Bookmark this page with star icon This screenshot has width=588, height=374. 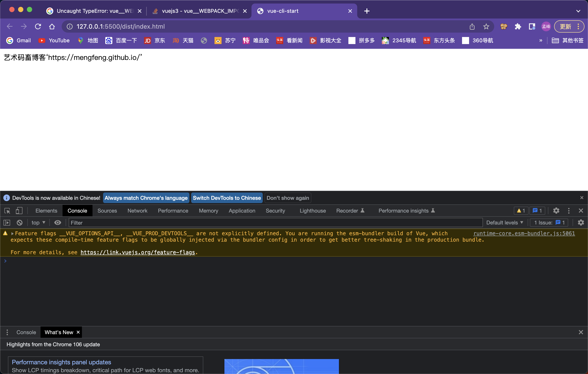coord(486,26)
